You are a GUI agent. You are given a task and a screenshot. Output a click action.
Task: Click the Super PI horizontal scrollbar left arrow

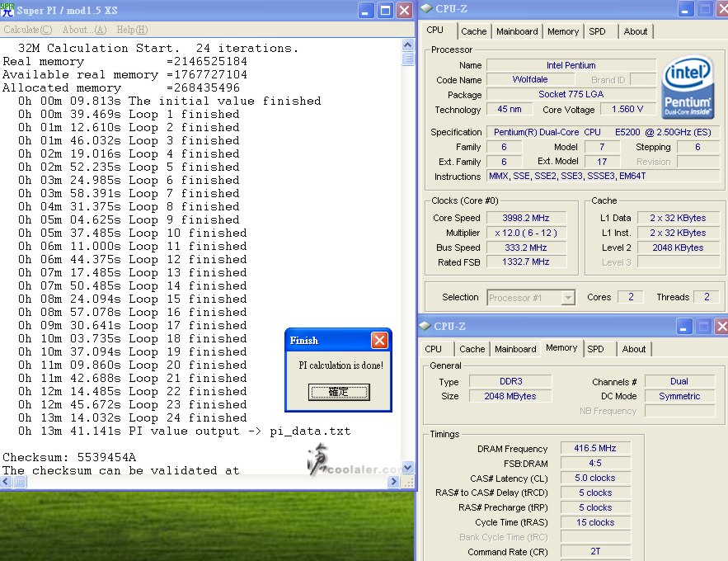(x=6, y=482)
